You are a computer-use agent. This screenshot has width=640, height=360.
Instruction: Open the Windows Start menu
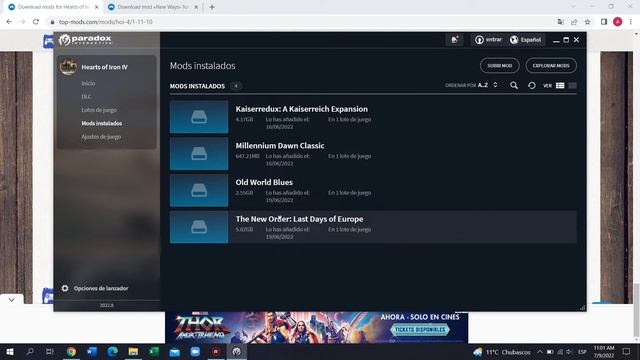pos(9,351)
